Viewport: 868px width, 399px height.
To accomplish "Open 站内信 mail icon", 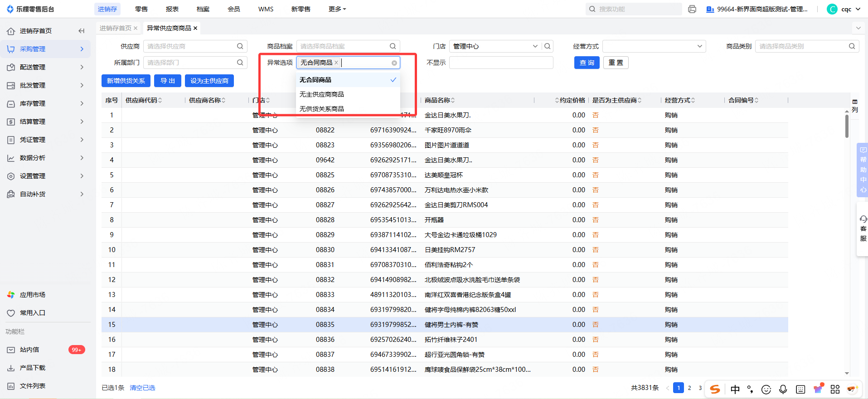I will [x=11, y=350].
